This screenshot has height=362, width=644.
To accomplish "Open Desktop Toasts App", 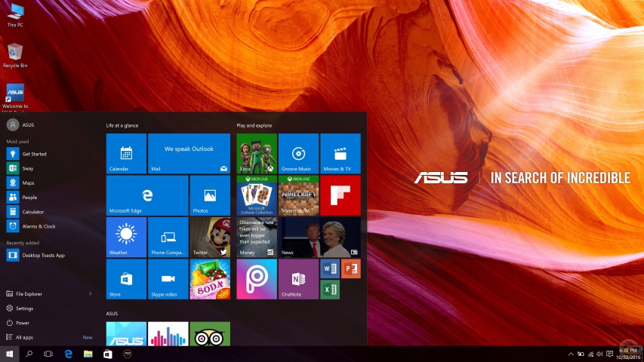I will [49, 256].
